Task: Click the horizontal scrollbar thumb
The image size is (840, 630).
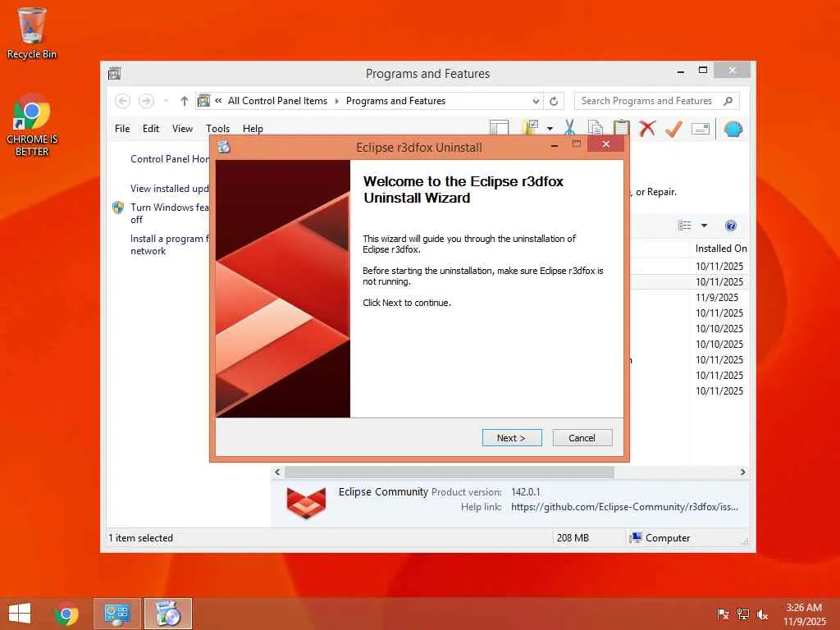Action: [x=449, y=472]
